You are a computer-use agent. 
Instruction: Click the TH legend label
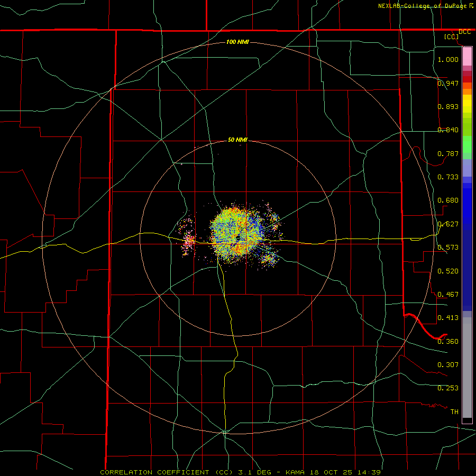[454, 411]
